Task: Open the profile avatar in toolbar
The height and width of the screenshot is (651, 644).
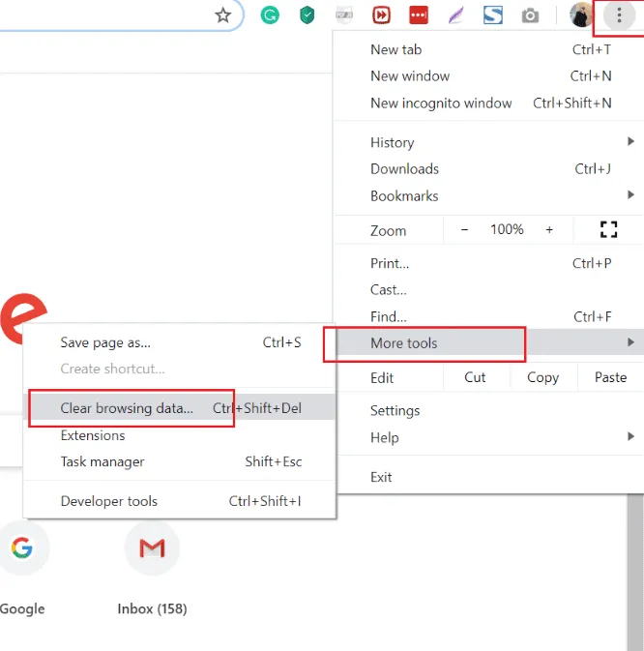Action: pyautogui.click(x=581, y=15)
